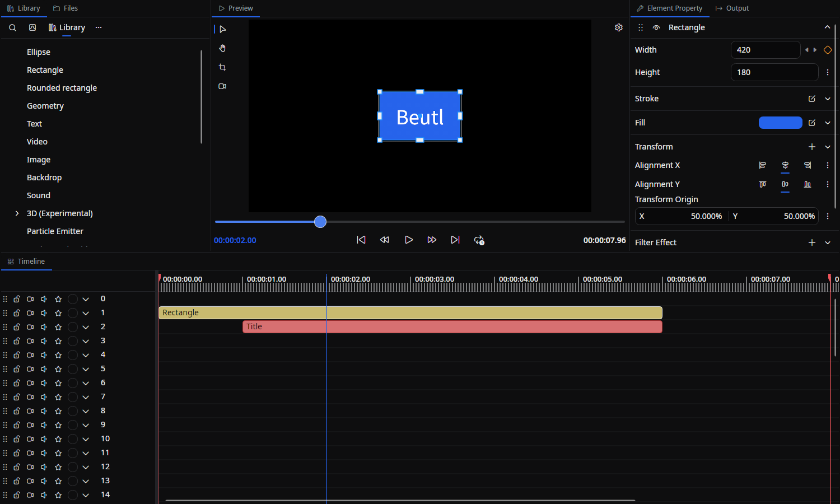Toggle lock on layer 5
The width and height of the screenshot is (840, 504).
[x=17, y=369]
